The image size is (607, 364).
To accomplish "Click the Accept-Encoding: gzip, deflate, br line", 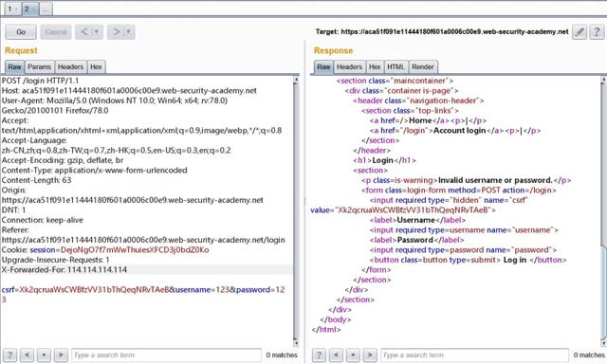I will click(63, 160).
